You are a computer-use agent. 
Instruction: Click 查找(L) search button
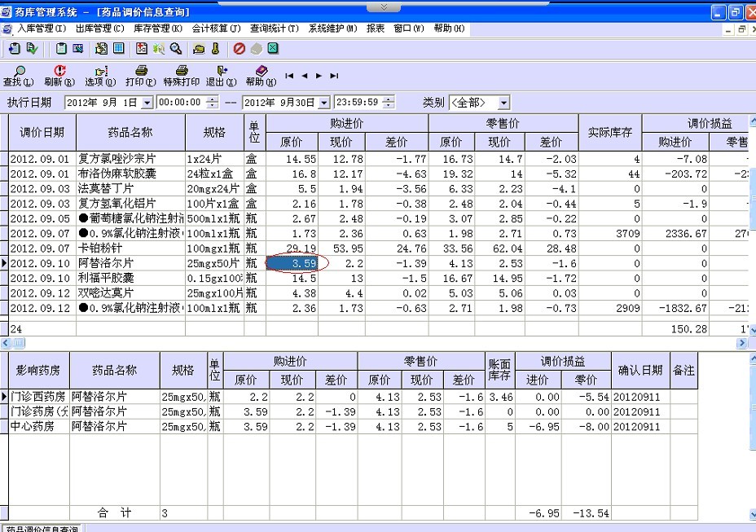[x=19, y=77]
